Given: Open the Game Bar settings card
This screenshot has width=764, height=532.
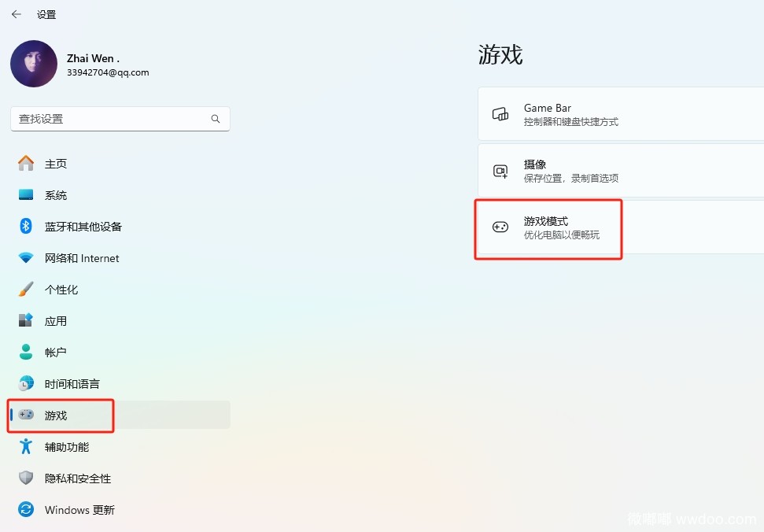Looking at the screenshot, I should (621, 114).
